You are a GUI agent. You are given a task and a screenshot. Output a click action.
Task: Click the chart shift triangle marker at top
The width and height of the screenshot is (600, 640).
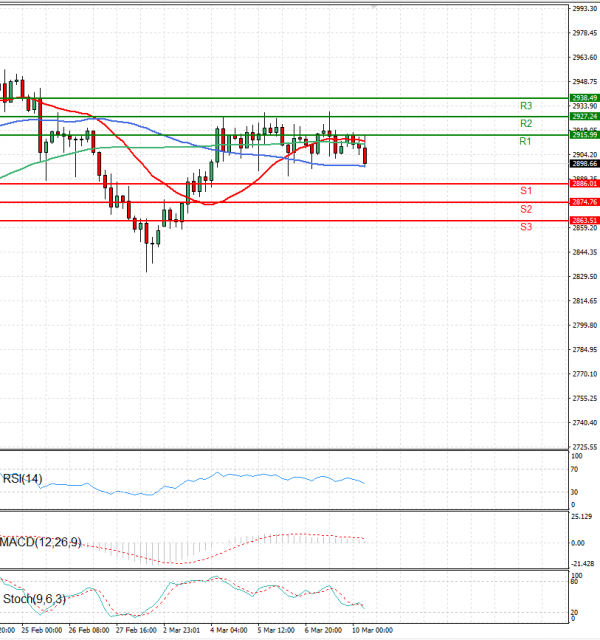click(374, 6)
